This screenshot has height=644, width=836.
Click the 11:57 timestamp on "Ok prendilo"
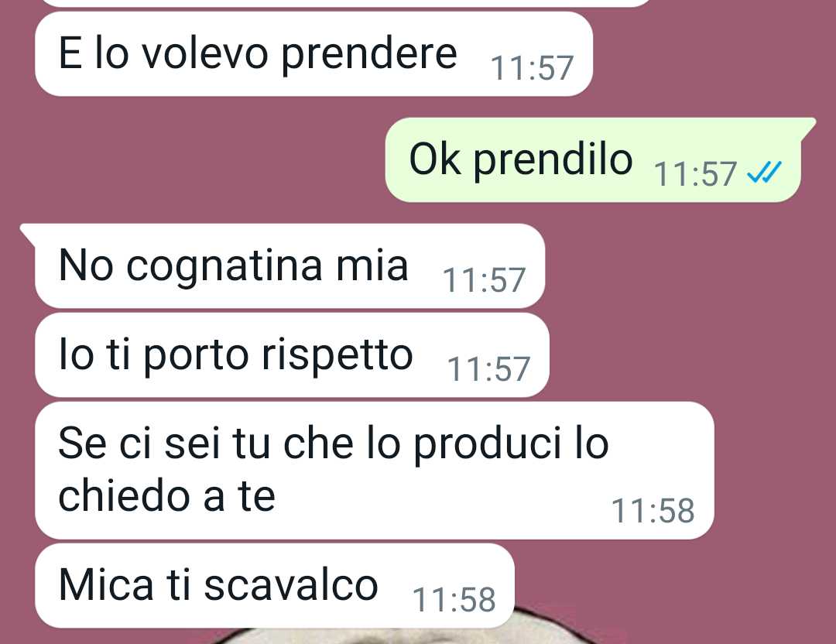(x=694, y=174)
